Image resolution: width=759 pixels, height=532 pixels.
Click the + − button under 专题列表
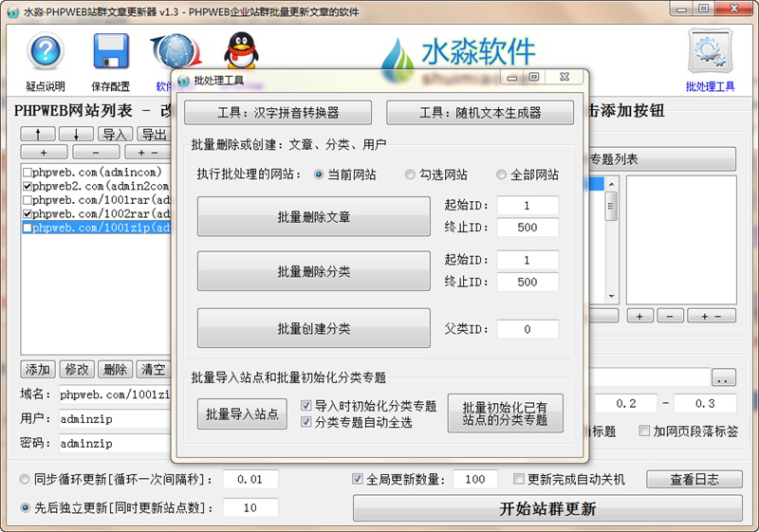click(712, 316)
